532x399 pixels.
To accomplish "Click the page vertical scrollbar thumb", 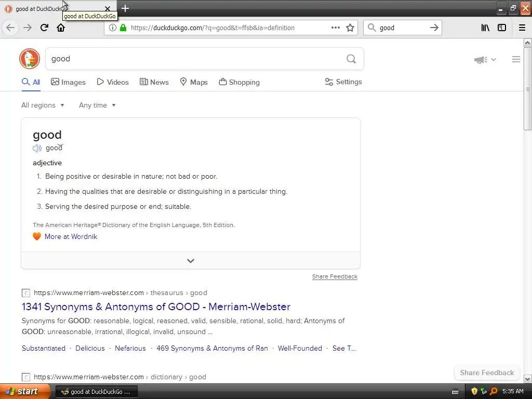I will (527, 89).
